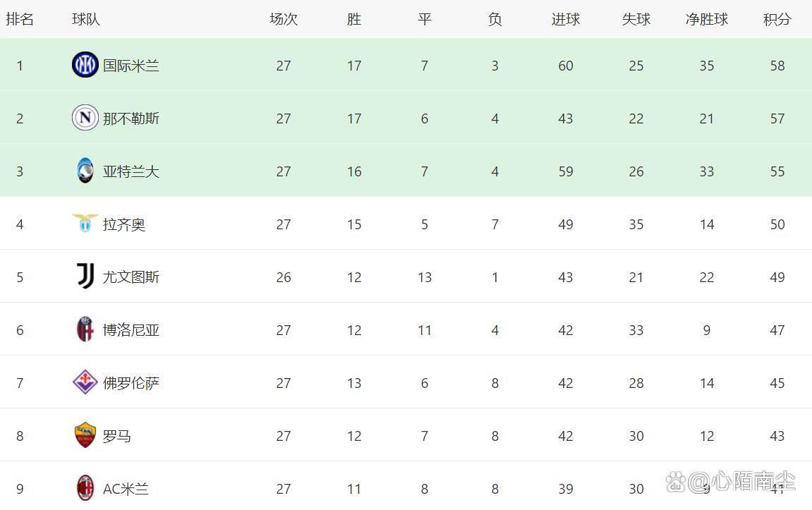This screenshot has height=510, width=812.
Task: Open the Juventus J logo
Action: (85, 276)
